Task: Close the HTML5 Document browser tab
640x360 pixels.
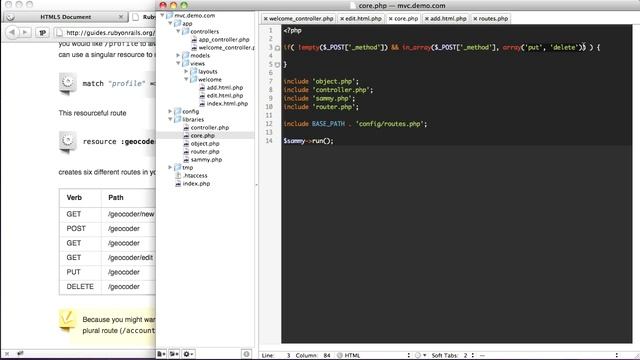Action: point(121,17)
